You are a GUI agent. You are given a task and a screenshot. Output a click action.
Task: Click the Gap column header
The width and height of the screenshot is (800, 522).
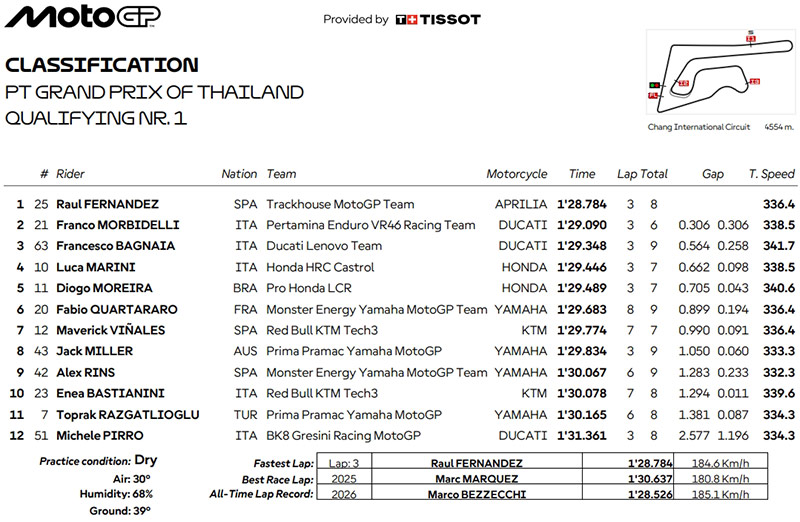pos(712,174)
